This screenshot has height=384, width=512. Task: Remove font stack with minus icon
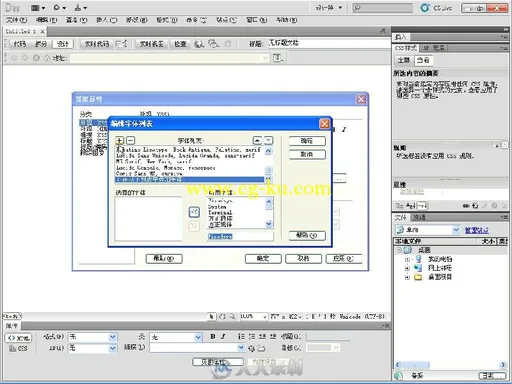[x=130, y=140]
